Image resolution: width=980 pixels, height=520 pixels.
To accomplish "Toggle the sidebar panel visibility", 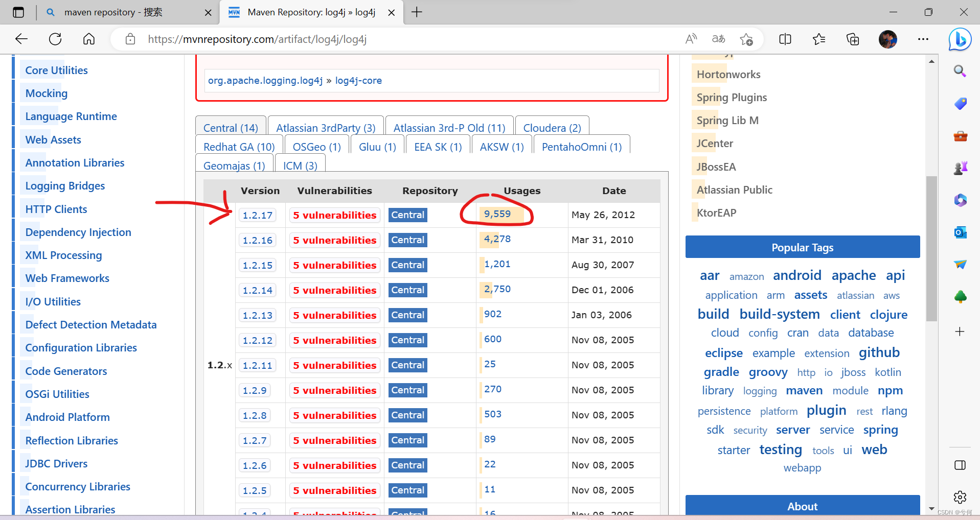I will (x=960, y=464).
